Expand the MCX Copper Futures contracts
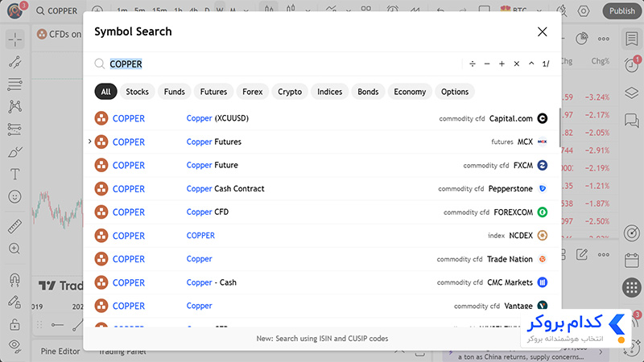644x362 pixels. click(x=89, y=142)
